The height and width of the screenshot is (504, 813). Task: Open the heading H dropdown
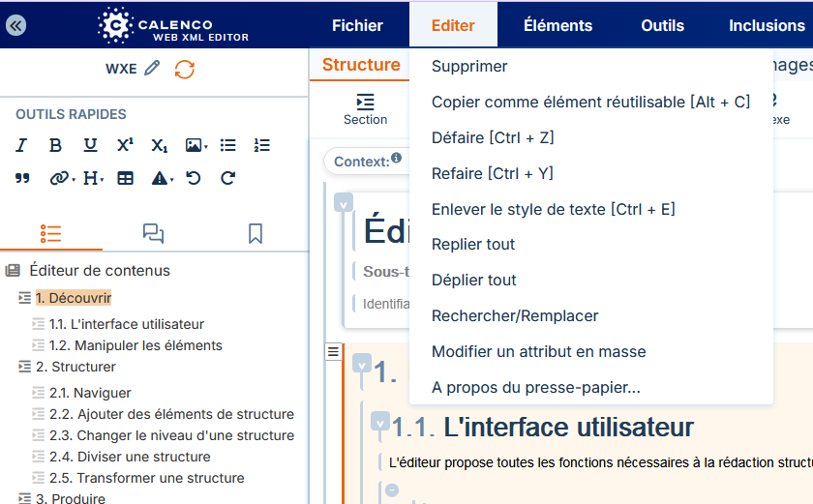click(93, 179)
